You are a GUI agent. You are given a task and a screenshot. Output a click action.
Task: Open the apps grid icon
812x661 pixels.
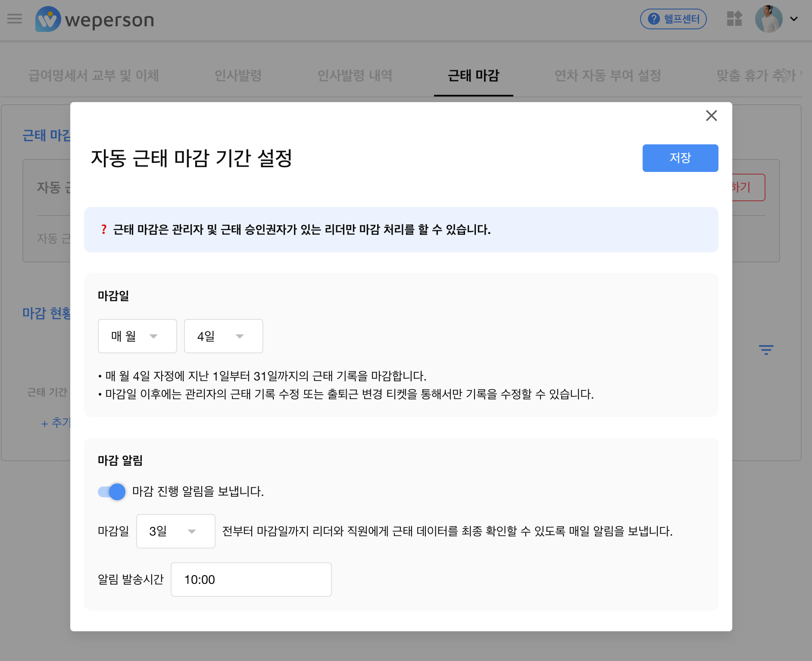pyautogui.click(x=734, y=19)
